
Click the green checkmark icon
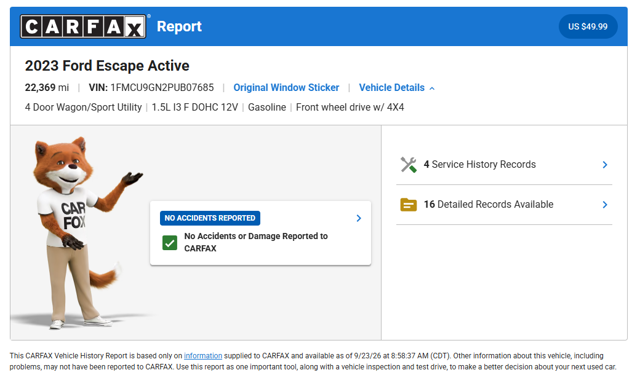point(170,243)
